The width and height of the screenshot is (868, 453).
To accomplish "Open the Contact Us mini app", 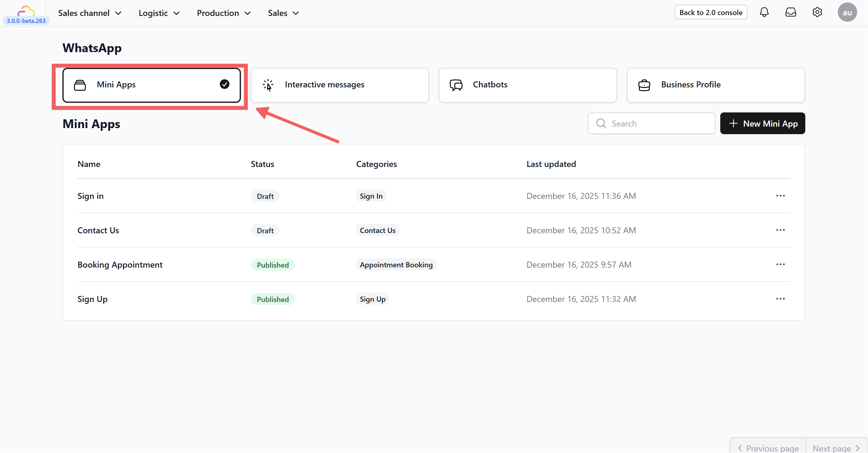I will click(98, 230).
